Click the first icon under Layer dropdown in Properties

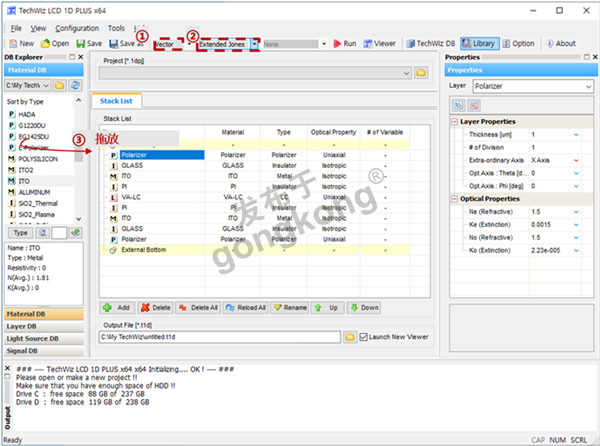pyautogui.click(x=459, y=106)
